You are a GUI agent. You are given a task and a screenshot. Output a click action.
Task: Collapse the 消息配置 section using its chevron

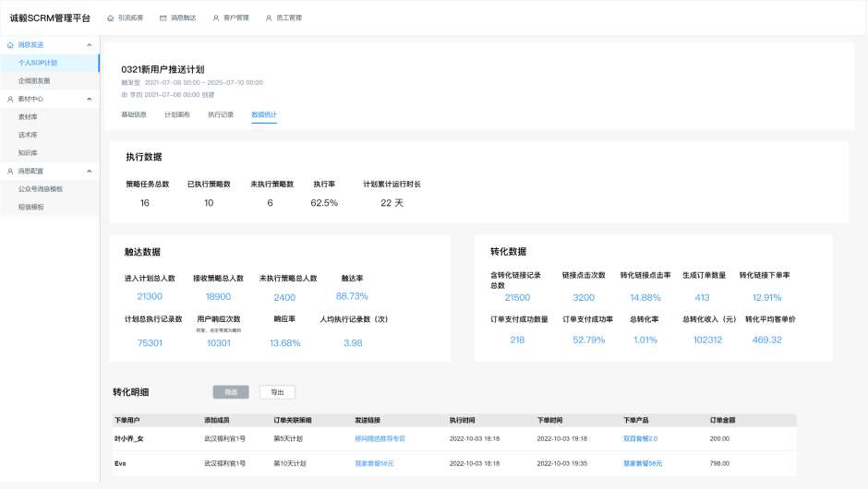click(x=89, y=171)
